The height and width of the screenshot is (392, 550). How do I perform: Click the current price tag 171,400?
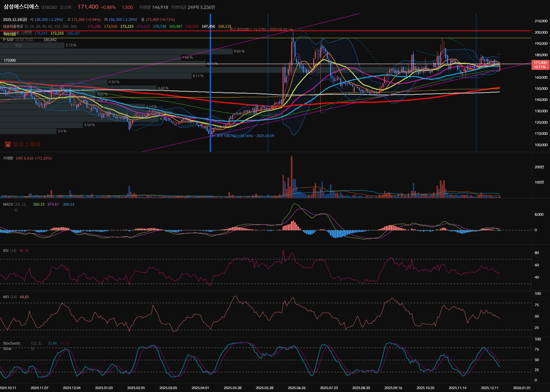pos(540,65)
